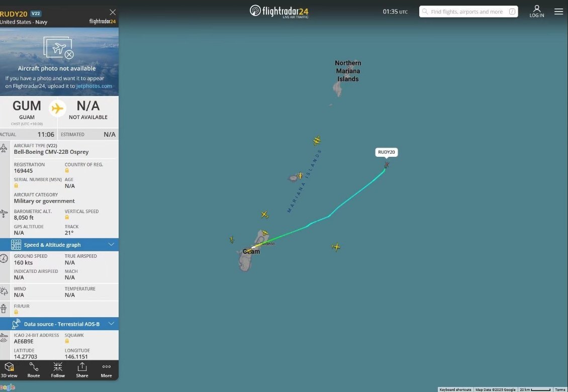Screen dimensions: 568x392
Task: Open the More options menu
Action: coord(107,370)
